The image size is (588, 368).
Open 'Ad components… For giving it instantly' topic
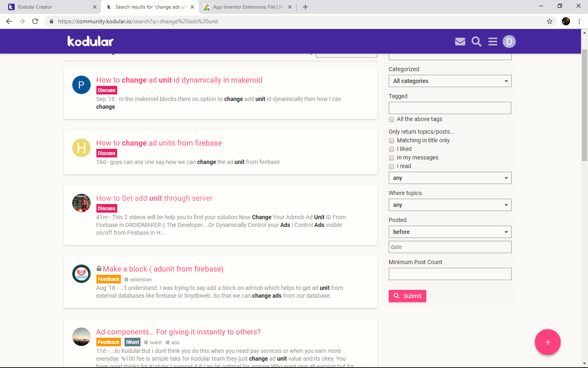click(x=178, y=332)
